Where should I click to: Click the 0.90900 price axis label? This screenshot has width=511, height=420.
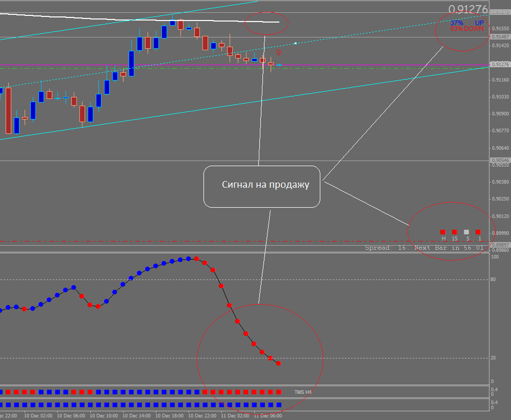click(x=500, y=114)
